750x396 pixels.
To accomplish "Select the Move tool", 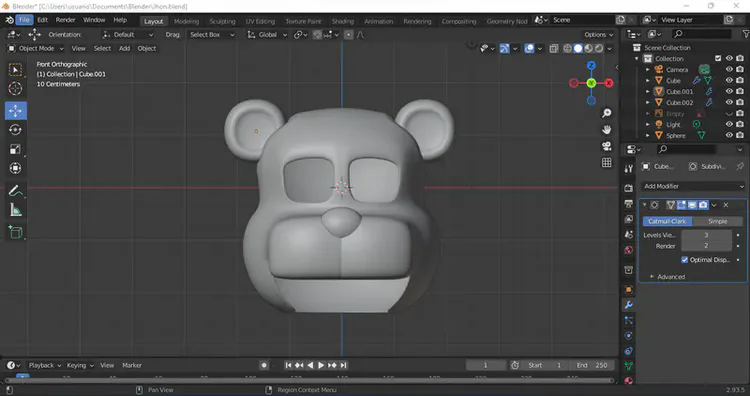I will click(x=15, y=110).
